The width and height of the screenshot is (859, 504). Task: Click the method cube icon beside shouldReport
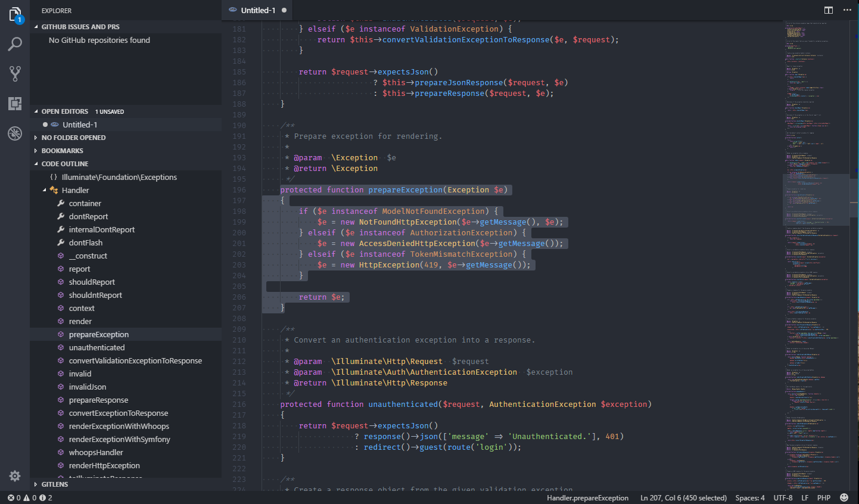[x=61, y=282]
